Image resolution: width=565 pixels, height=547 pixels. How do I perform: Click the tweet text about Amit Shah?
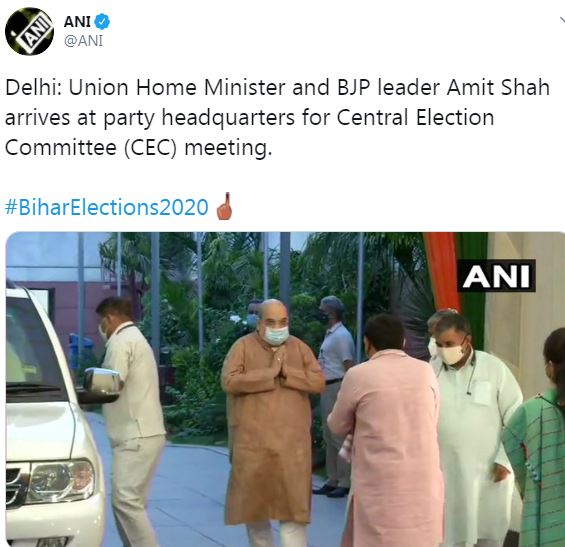coord(277,117)
